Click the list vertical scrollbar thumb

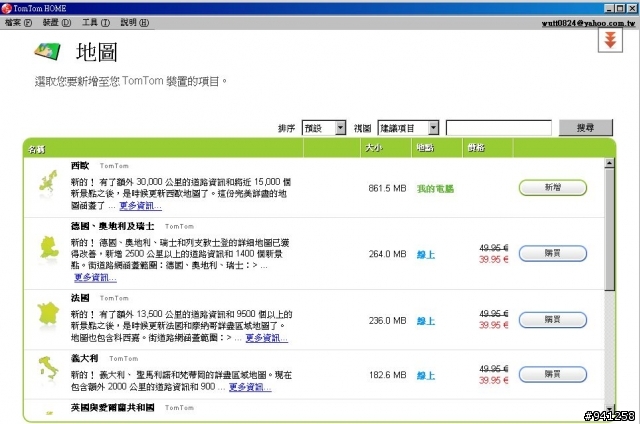pos(609,230)
